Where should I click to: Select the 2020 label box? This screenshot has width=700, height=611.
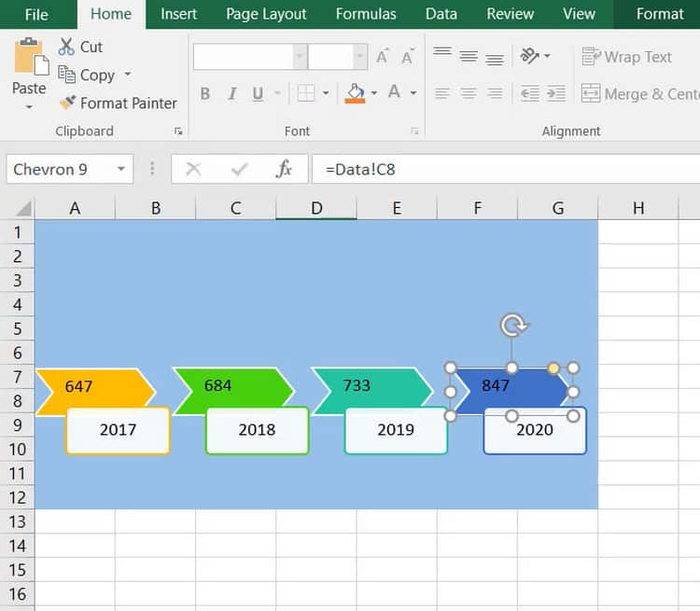pos(535,432)
